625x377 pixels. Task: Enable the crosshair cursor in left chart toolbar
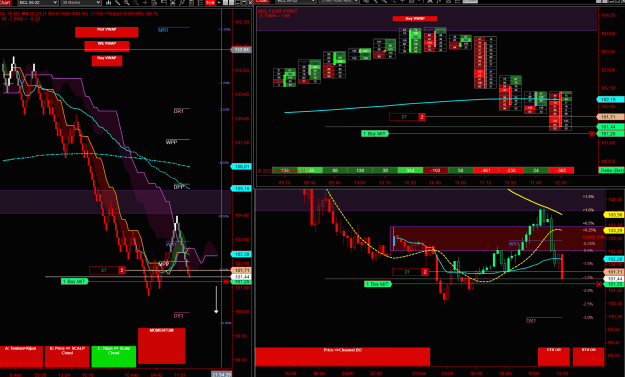pos(145,2)
